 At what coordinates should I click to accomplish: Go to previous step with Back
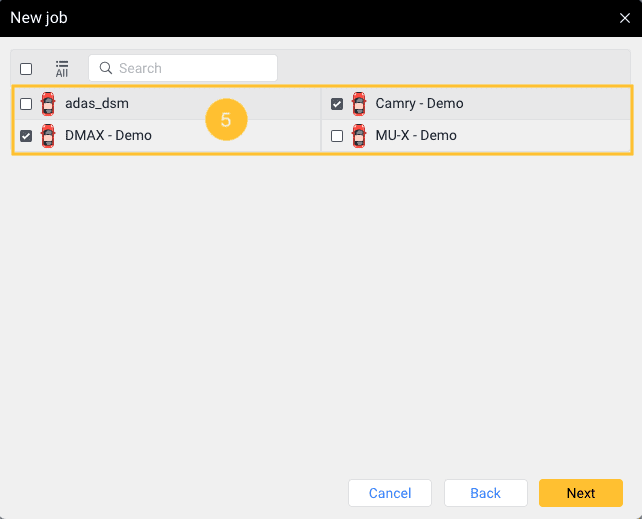pos(485,493)
